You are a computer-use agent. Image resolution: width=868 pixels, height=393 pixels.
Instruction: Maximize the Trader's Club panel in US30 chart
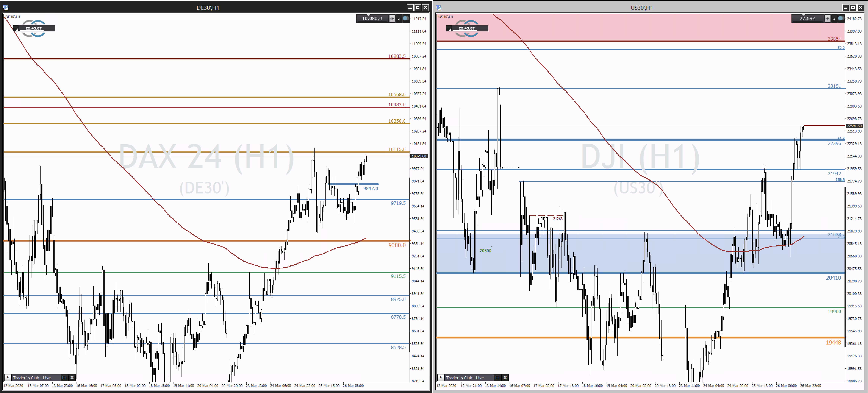pyautogui.click(x=497, y=377)
